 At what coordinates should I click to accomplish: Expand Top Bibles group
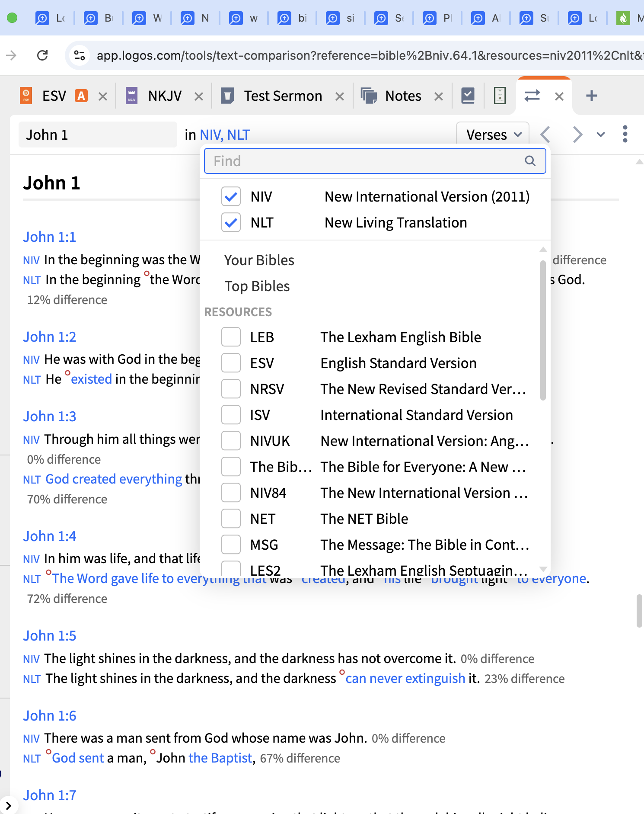pos(257,286)
